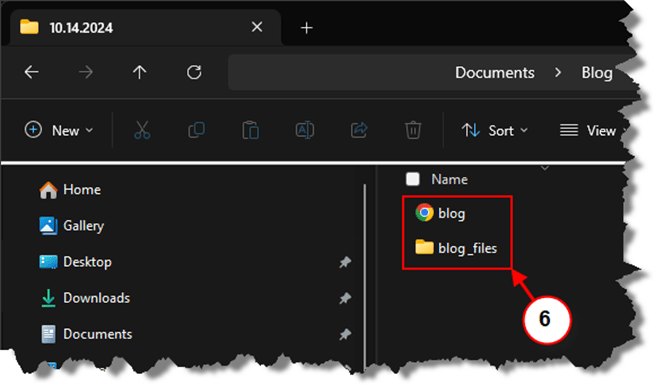Select the blog Chrome HTML file
Viewport: 655px width, 385px height.
tap(441, 213)
